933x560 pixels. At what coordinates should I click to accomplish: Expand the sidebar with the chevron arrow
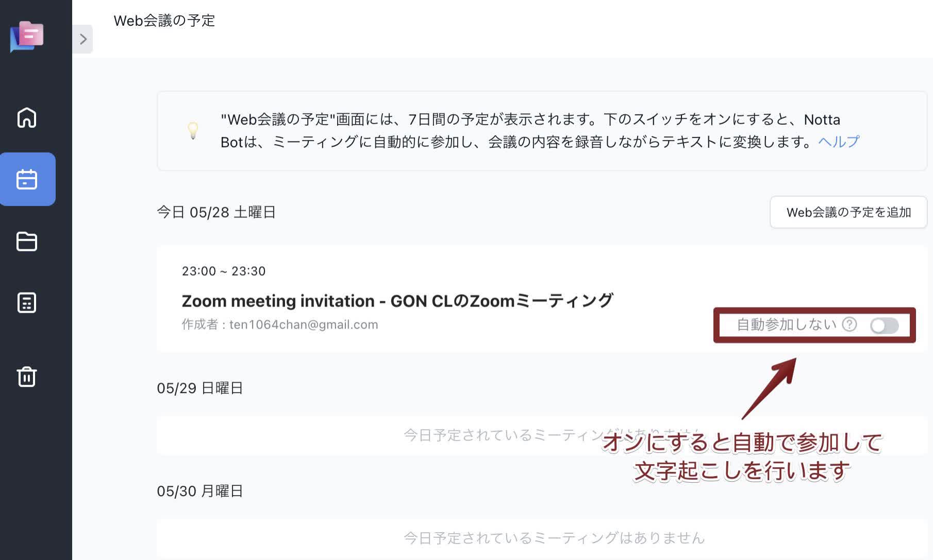(x=82, y=39)
